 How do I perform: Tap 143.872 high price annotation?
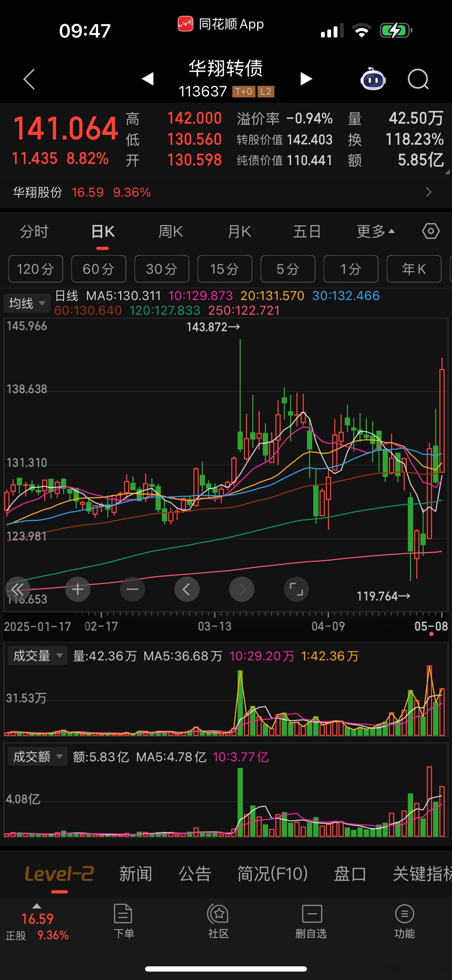pyautogui.click(x=213, y=327)
